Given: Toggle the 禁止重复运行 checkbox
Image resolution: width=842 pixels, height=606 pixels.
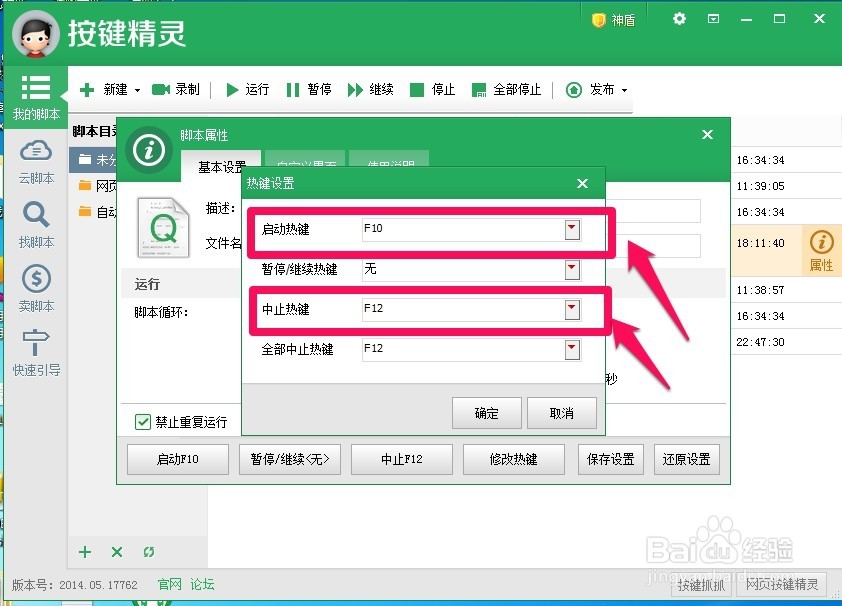Looking at the screenshot, I should point(143,422).
